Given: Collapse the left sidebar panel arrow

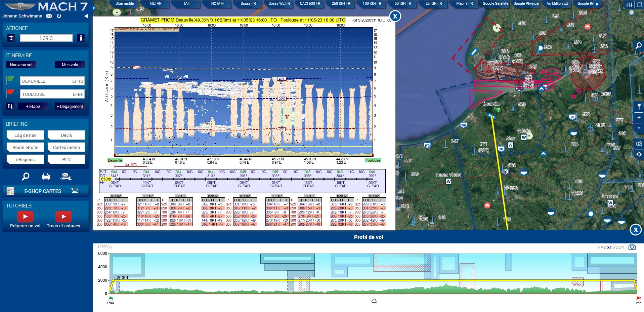Looking at the screenshot, I should coord(86,16).
